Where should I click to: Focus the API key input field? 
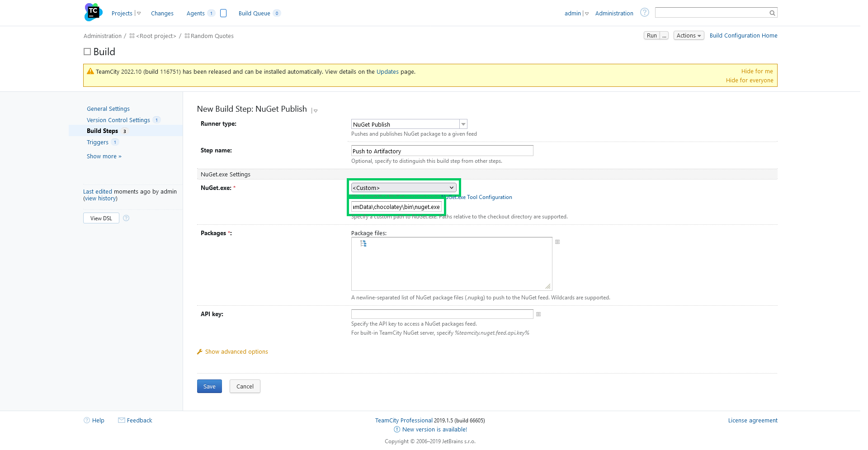tap(442, 314)
